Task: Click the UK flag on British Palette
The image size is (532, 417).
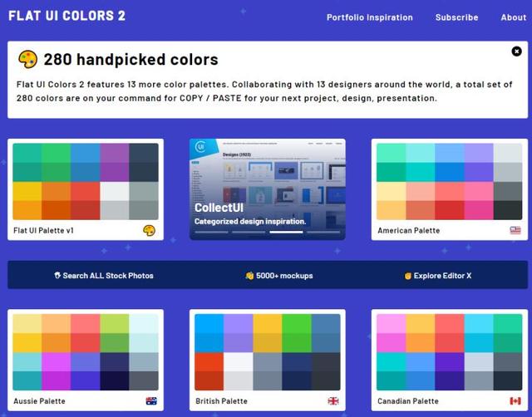Action: 333,401
